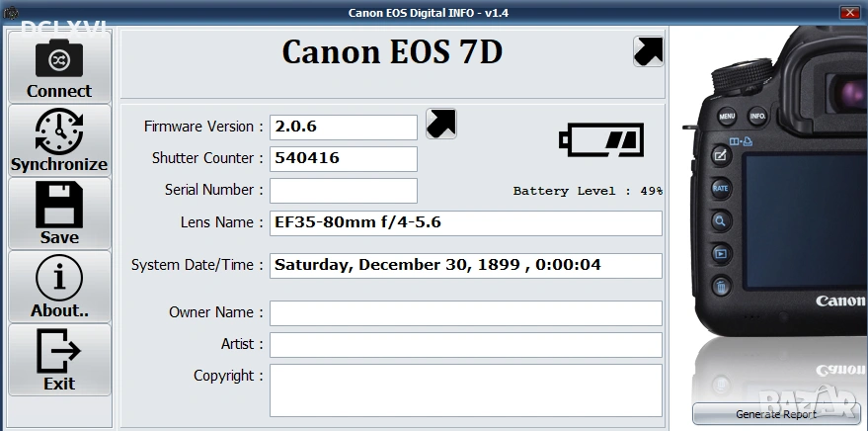Click into the Firmware Version field
This screenshot has height=431, width=868.
point(344,128)
